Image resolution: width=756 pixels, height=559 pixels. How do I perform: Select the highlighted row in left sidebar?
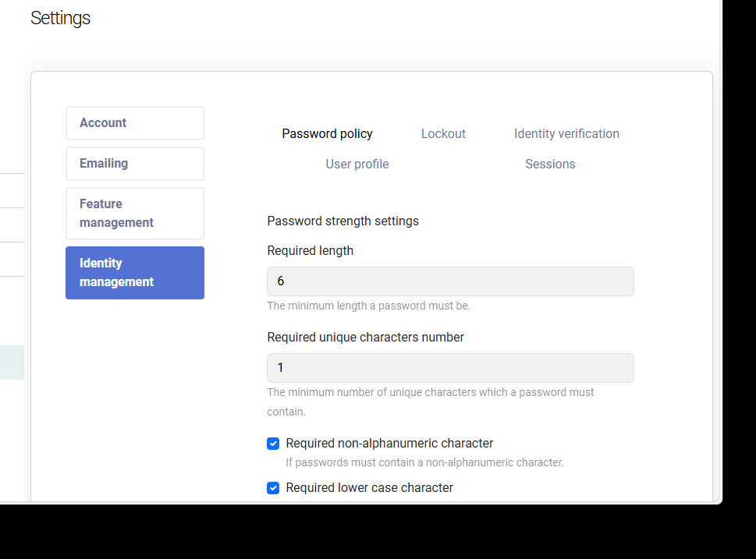(x=12, y=363)
